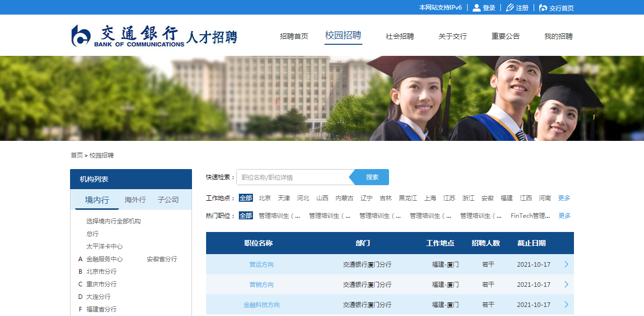Open arrow icon for 营运方向 row
Screen dimensions: 644x316
pos(566,264)
